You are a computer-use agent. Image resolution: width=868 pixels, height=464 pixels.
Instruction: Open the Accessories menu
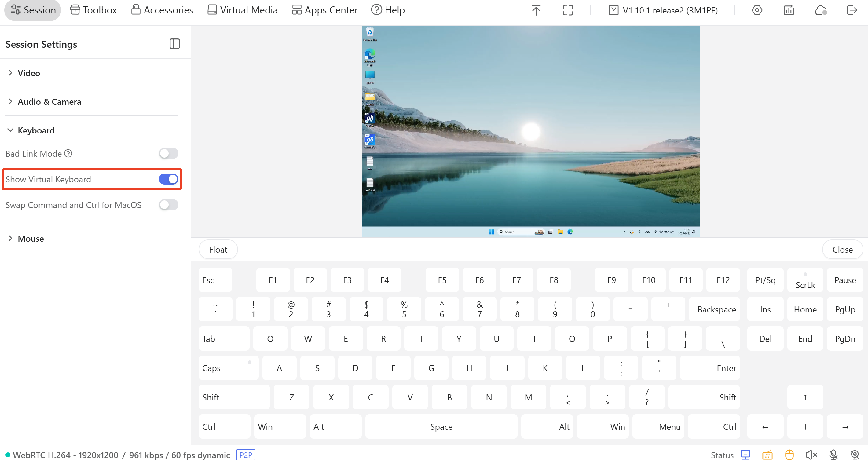tap(162, 10)
